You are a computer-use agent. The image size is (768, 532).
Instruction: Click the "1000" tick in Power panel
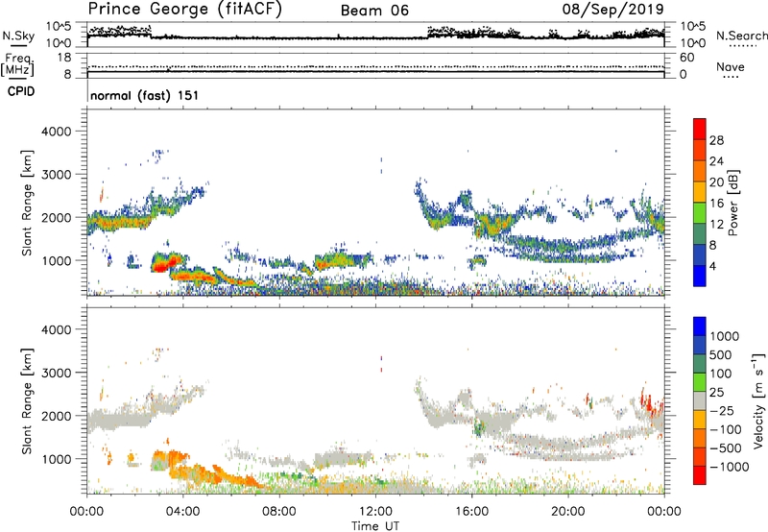(57, 260)
